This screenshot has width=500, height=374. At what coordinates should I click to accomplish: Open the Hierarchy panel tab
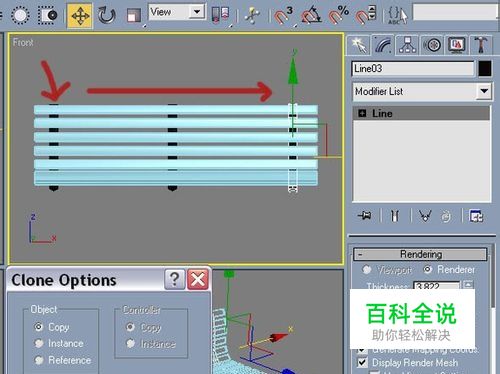[x=407, y=45]
